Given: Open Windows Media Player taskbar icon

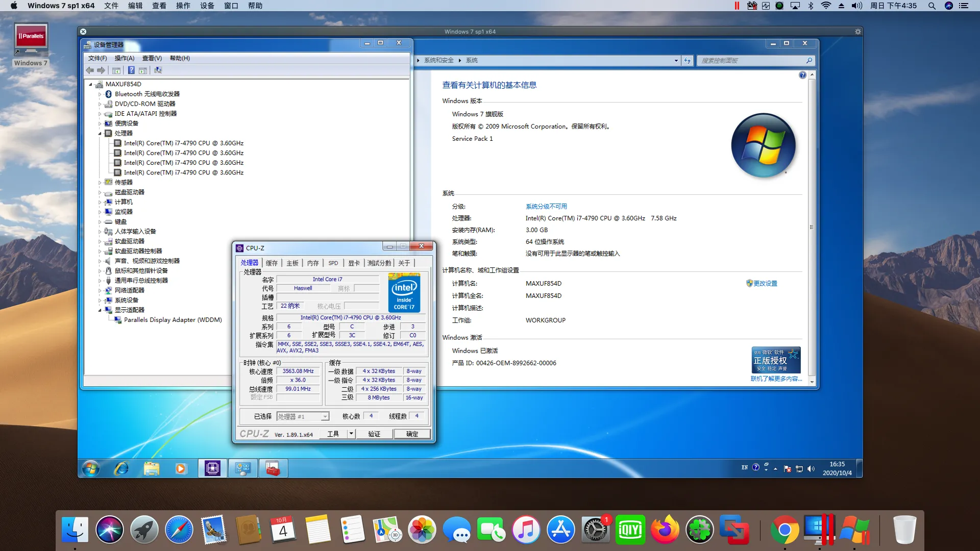Looking at the screenshot, I should (181, 468).
